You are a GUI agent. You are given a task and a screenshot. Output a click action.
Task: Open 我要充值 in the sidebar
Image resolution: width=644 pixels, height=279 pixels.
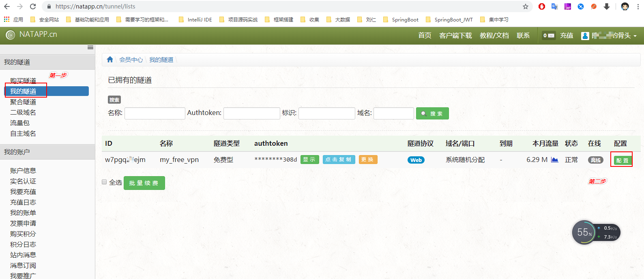point(23,192)
